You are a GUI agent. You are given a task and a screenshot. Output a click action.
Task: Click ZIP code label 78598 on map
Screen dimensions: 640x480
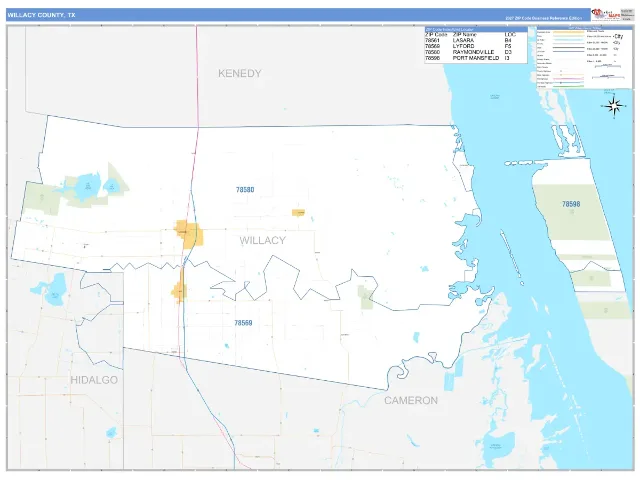(571, 204)
